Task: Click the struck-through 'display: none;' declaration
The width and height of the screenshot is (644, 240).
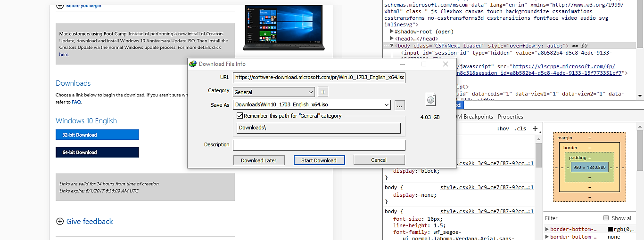Action: coord(414,194)
